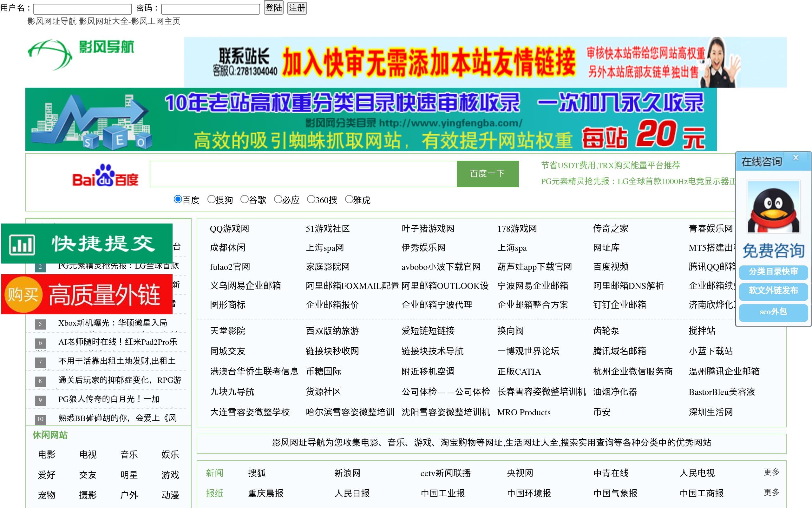Screen dimensions: 812x508
Task: Open the 新闻 category heading
Action: [x=214, y=473]
